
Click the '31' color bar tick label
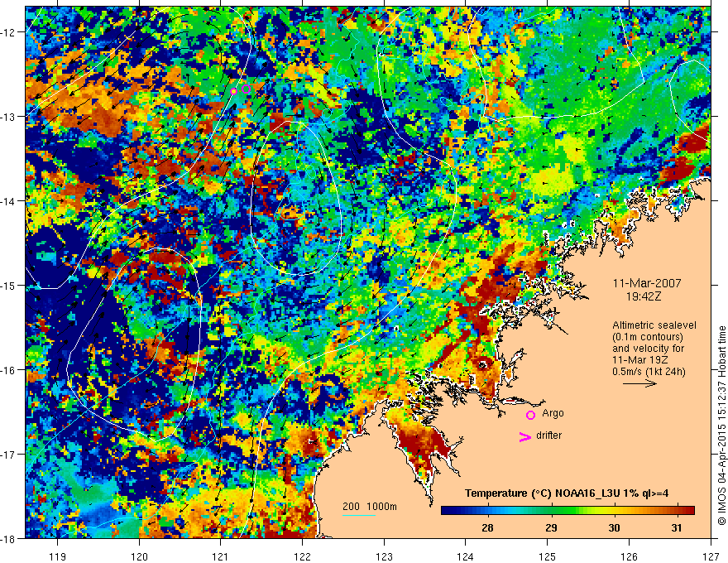tap(677, 527)
